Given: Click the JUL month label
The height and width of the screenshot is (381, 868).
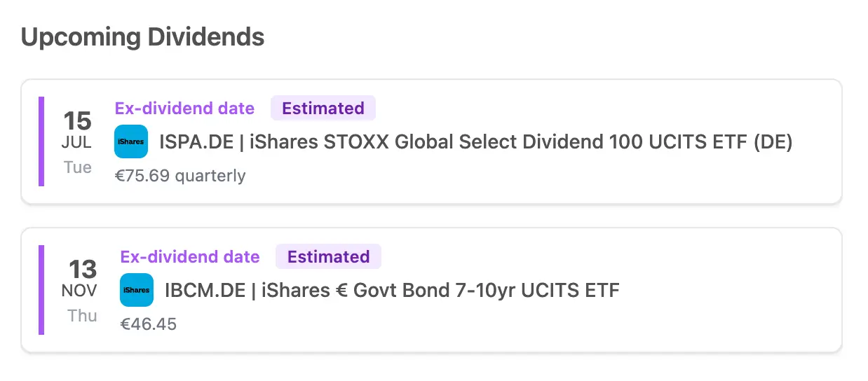Looking at the screenshot, I should 77,143.
